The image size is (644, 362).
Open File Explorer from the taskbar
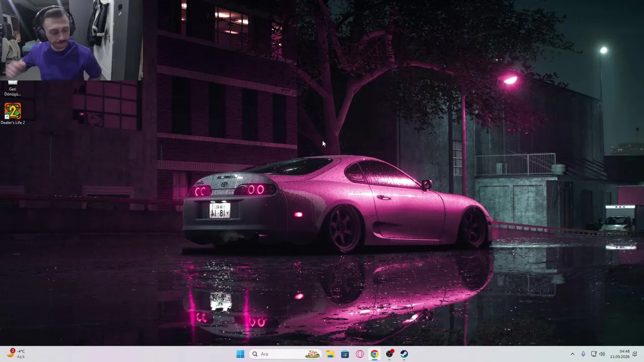pyautogui.click(x=330, y=354)
